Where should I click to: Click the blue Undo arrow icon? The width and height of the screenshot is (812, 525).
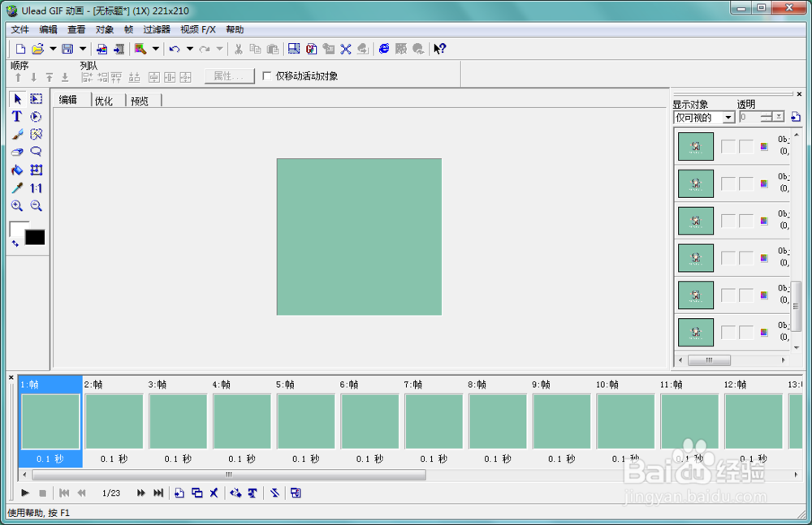click(x=175, y=49)
